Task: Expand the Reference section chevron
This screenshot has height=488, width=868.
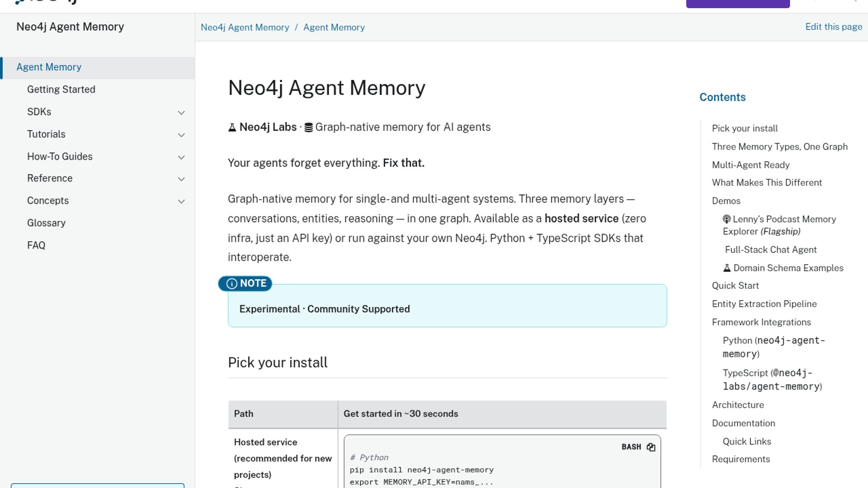Action: (x=181, y=179)
